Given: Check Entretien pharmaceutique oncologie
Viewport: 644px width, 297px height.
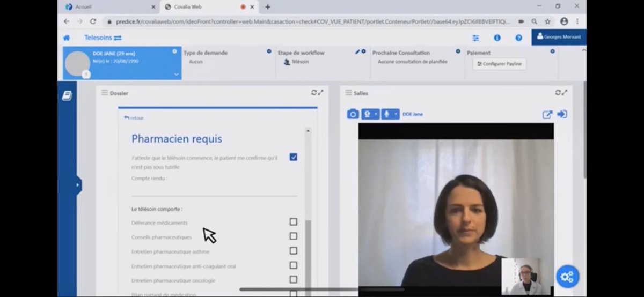Looking at the screenshot, I should (294, 280).
